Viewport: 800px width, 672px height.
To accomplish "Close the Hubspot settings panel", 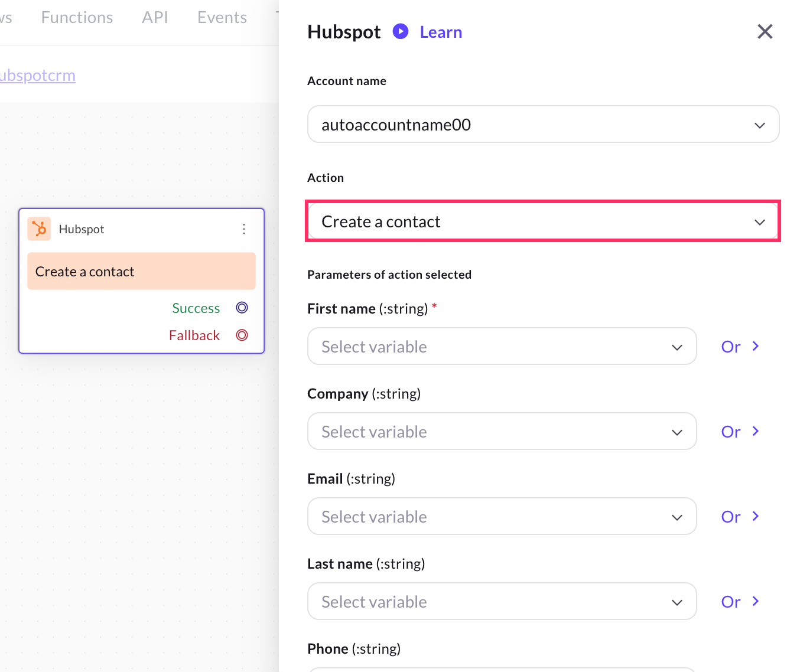I will pyautogui.click(x=765, y=32).
